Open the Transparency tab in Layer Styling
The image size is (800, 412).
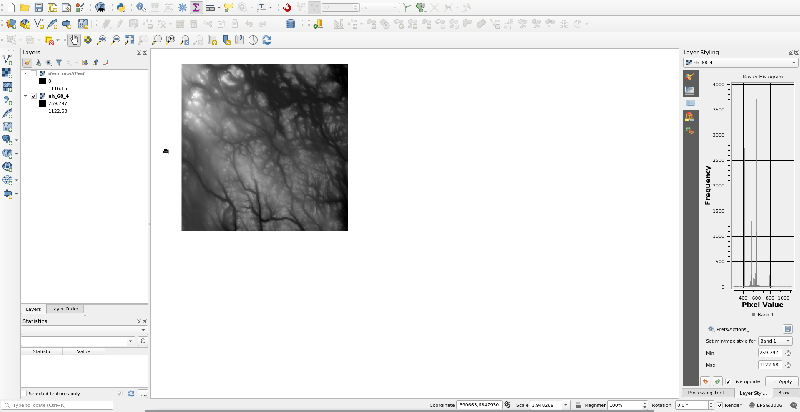pos(690,90)
